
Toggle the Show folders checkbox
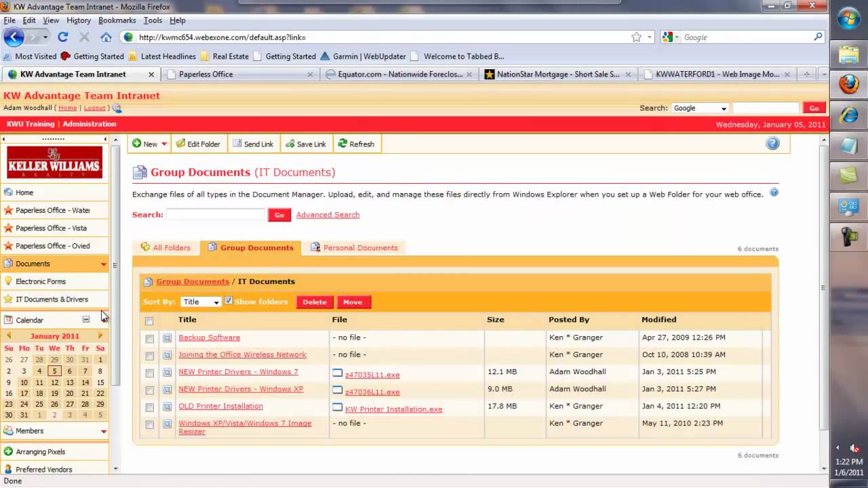click(x=229, y=301)
